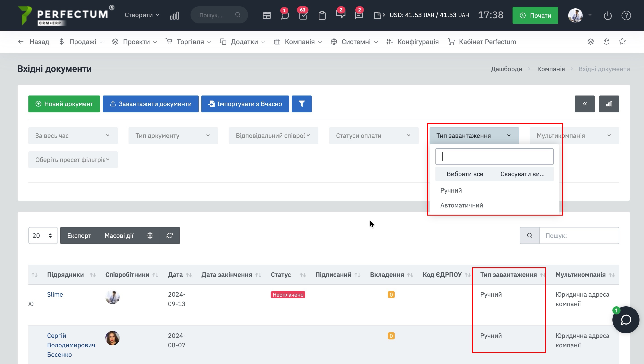Viewport: 644px width, 364px height.
Task: Select the Автоматичний option
Action: 461,205
